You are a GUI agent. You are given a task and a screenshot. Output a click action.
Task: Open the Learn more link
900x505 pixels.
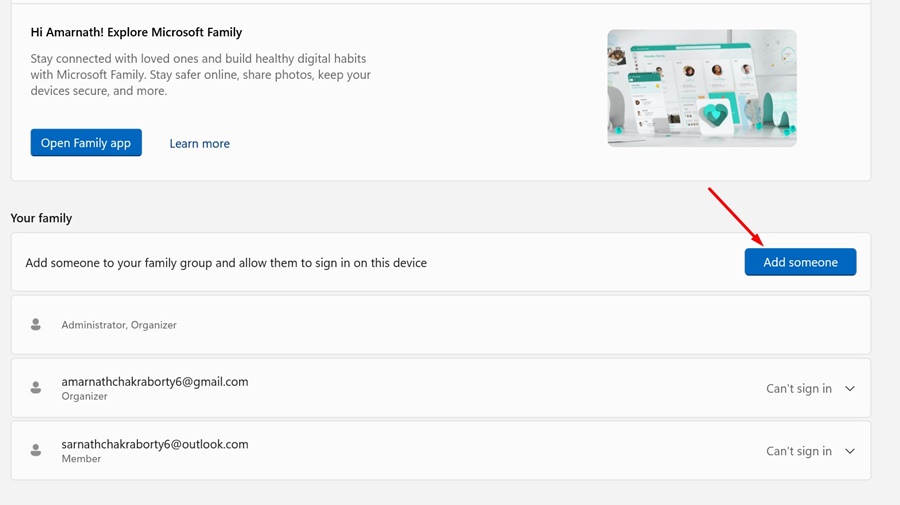[x=199, y=143]
